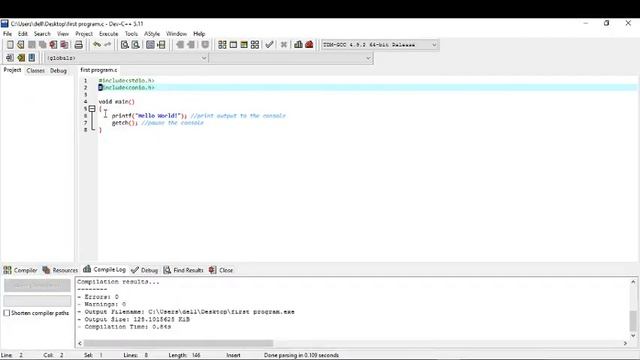Image resolution: width=640 pixels, height=360 pixels.
Task: Click the Compile icon with four squares
Action: coord(222,45)
